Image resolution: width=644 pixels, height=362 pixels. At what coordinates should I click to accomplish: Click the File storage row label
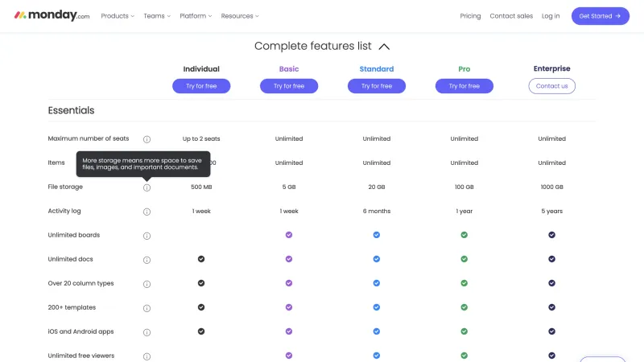click(x=65, y=187)
